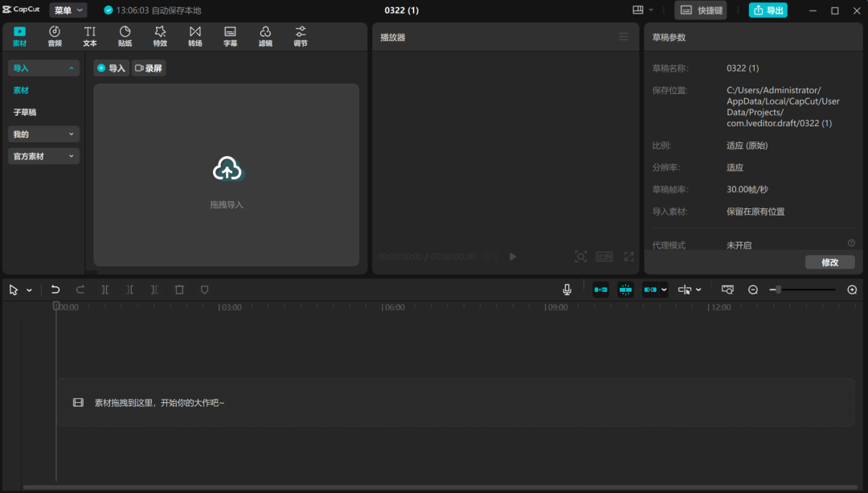This screenshot has height=493, width=868.
Task: Open the 文本 text tab
Action: click(x=90, y=36)
